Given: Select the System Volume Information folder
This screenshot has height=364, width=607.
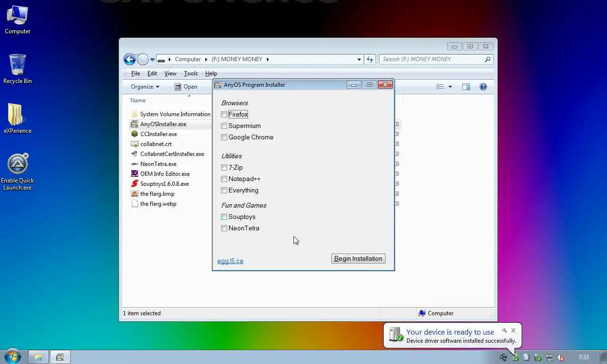Looking at the screenshot, I should (x=170, y=114).
